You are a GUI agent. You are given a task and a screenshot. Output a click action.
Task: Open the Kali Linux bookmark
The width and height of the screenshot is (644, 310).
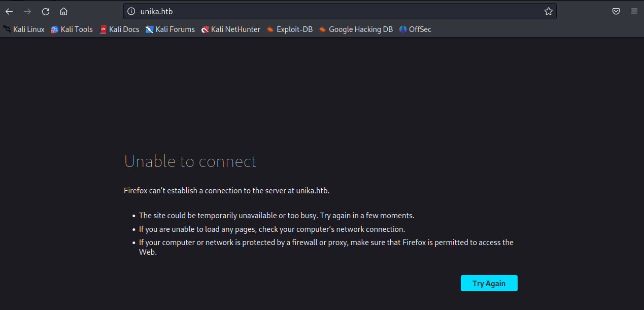(24, 29)
